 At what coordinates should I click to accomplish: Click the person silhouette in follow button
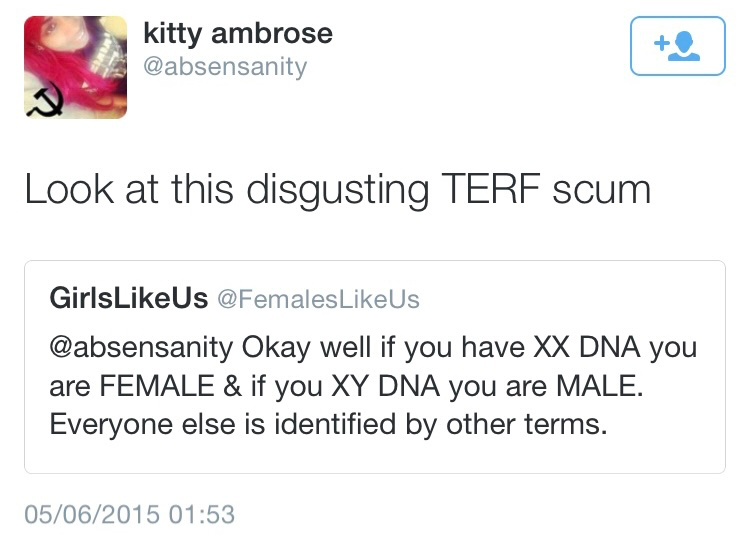[x=688, y=46]
